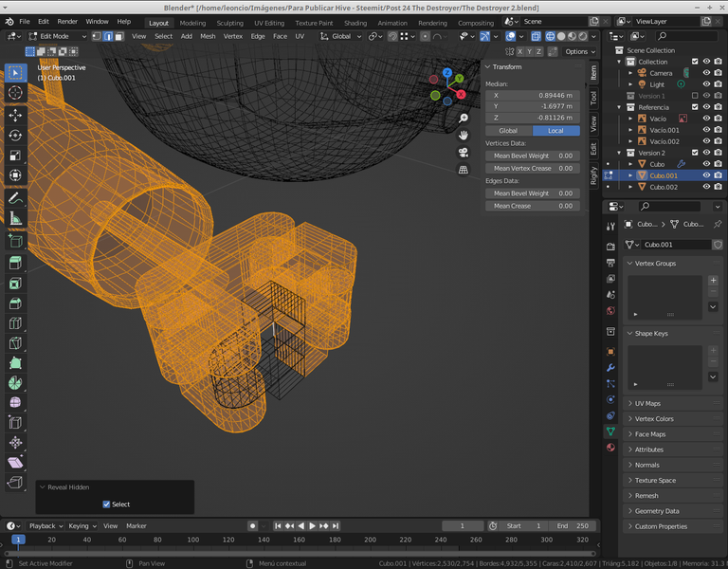Image resolution: width=728 pixels, height=569 pixels.
Task: Switch to the UV Editing workspace tab
Action: 269,23
